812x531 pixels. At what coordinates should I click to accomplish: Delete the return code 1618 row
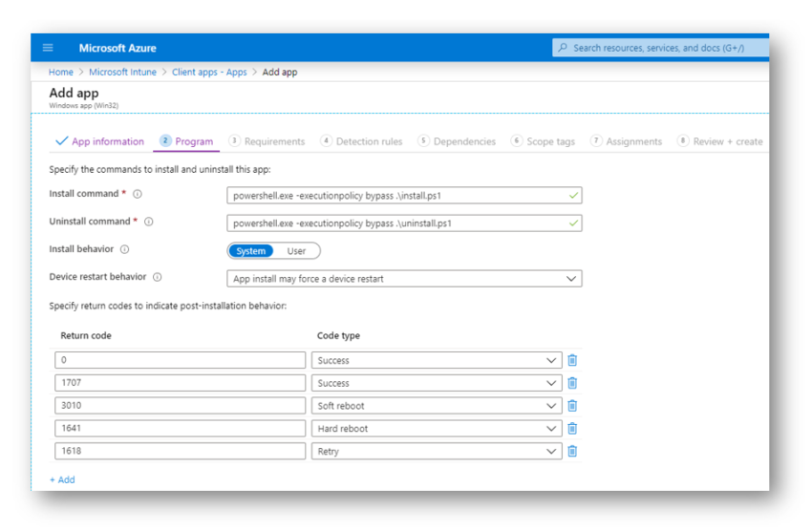point(572,452)
